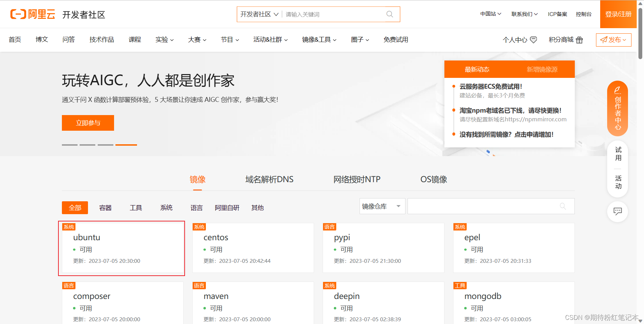Click the chat feedback bubble icon
Screen dimensions: 644x324
click(x=618, y=211)
